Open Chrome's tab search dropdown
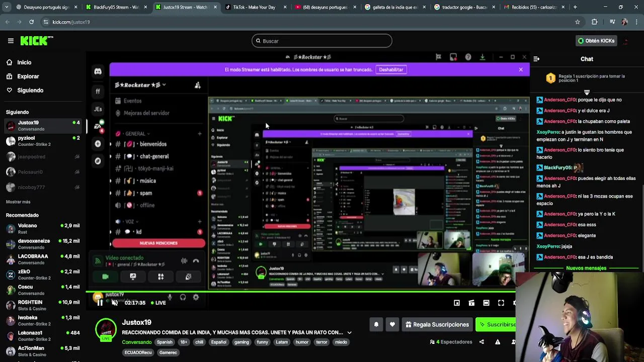The height and width of the screenshot is (362, 644). pyautogui.click(x=7, y=7)
